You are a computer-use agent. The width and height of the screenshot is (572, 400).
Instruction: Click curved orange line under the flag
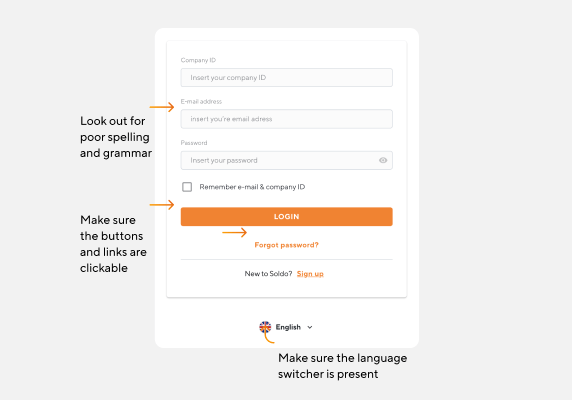[269, 338]
